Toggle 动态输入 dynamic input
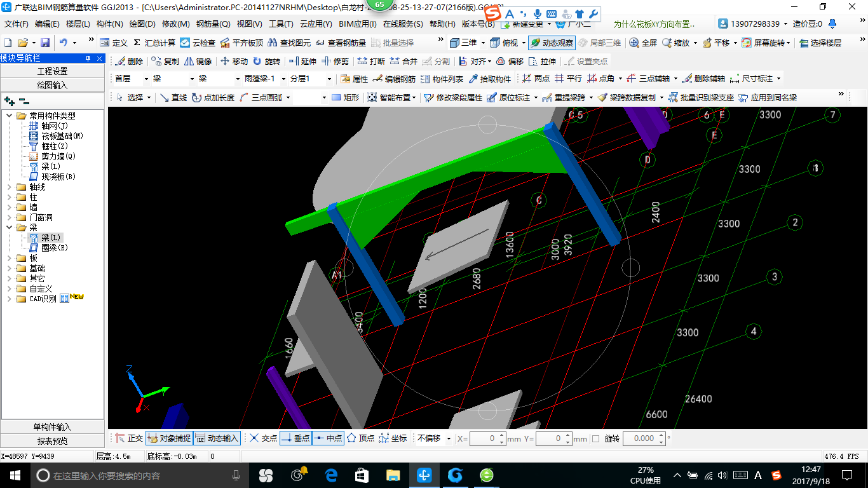868x488 pixels. point(217,438)
